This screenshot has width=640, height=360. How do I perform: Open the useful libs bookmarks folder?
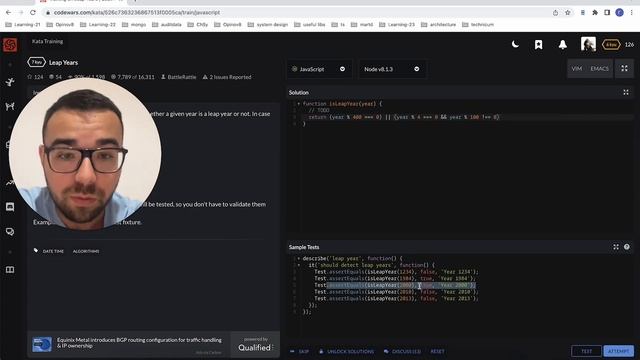[309, 24]
